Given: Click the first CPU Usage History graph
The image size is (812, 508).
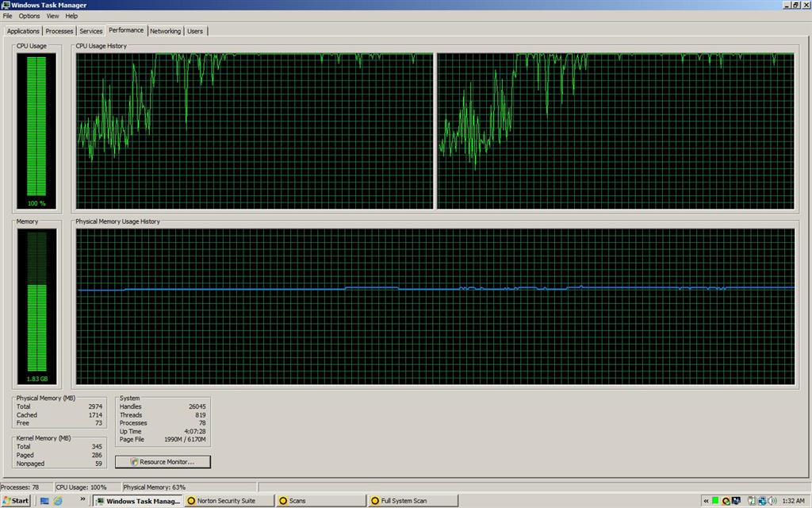Looking at the screenshot, I should [255, 131].
